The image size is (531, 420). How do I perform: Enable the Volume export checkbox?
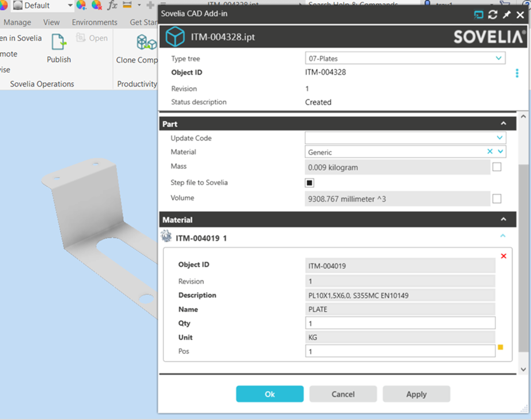coord(496,198)
